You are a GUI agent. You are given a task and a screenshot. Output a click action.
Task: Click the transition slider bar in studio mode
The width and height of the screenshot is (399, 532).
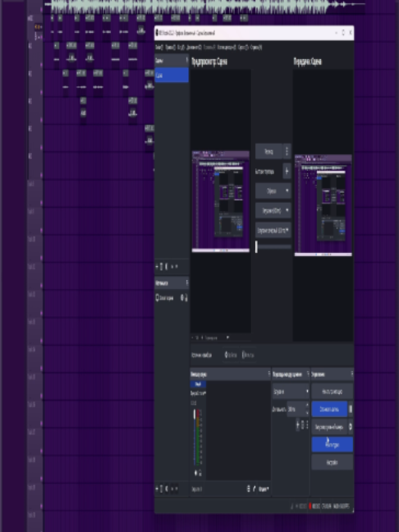tap(273, 246)
